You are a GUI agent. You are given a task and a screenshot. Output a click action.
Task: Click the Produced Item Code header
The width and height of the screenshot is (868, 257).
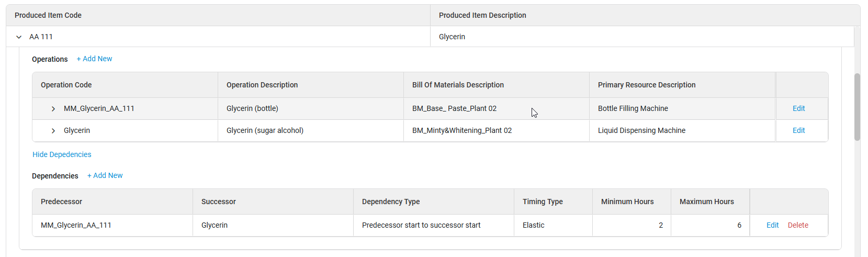pyautogui.click(x=48, y=16)
